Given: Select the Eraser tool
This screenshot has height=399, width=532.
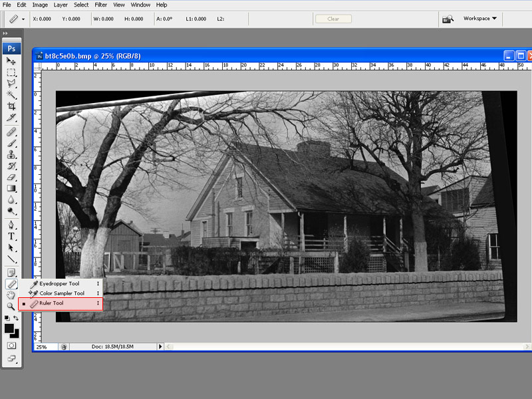Looking at the screenshot, I should click(11, 177).
